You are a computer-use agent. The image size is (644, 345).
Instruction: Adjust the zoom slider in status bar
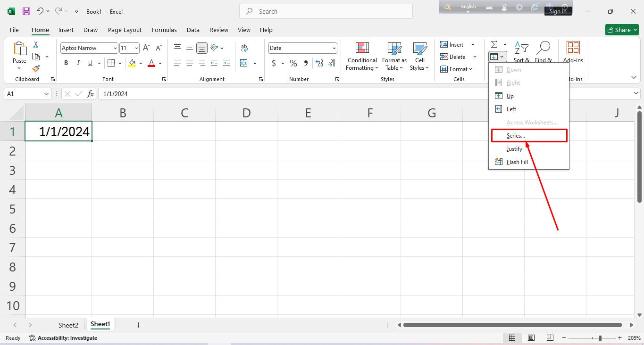600,338
